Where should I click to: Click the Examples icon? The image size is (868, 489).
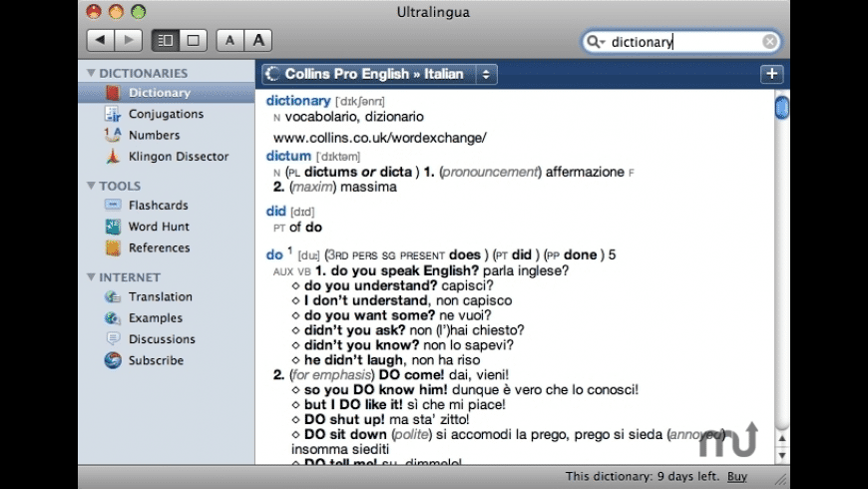(113, 318)
